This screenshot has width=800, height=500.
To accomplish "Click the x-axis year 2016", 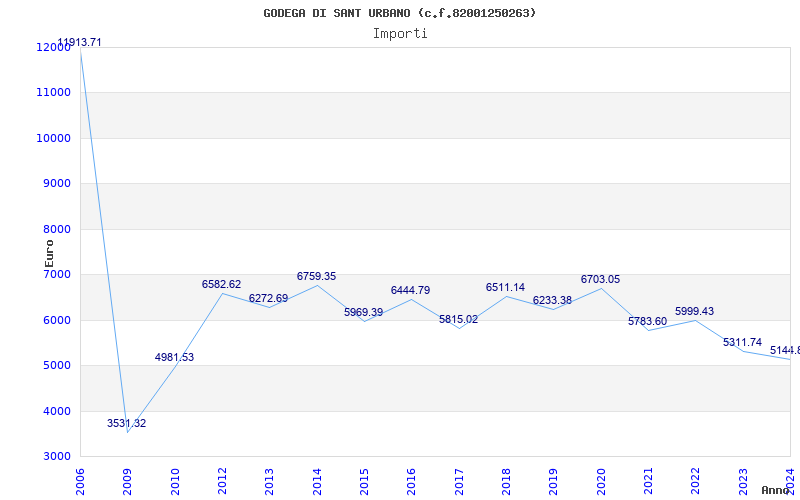I will 412,482.
